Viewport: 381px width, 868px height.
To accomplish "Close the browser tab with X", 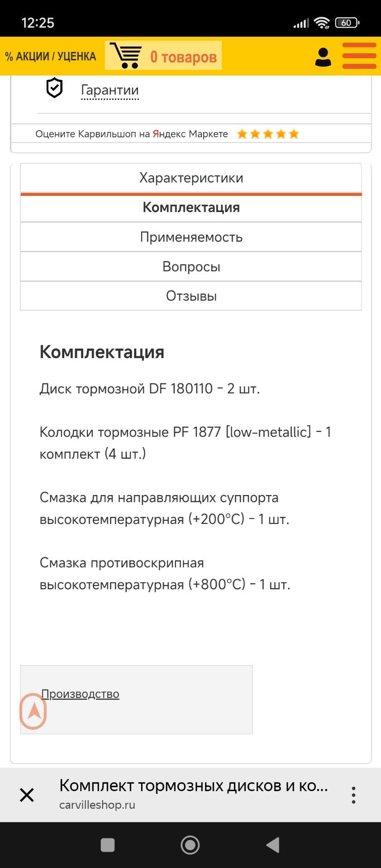I will (x=27, y=795).
